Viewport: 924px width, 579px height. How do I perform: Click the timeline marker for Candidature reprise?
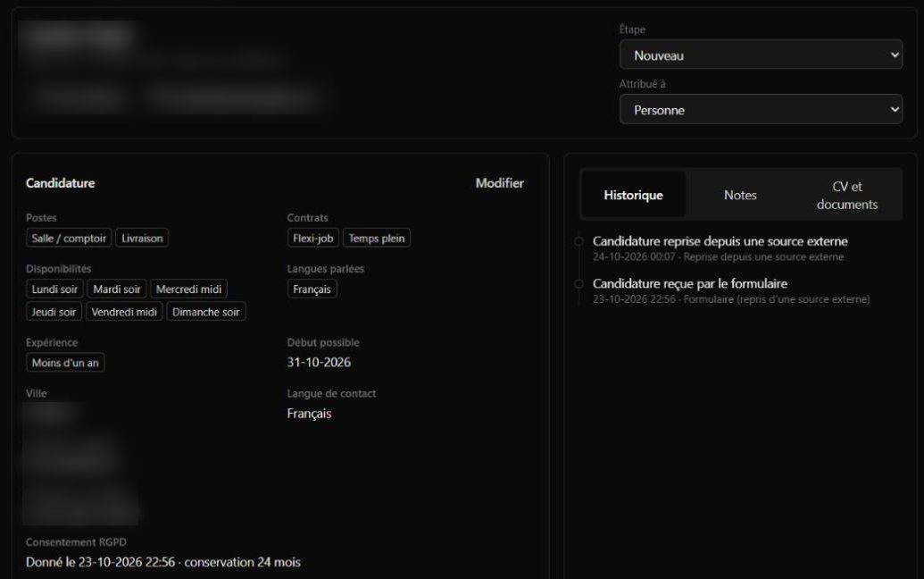click(x=579, y=241)
